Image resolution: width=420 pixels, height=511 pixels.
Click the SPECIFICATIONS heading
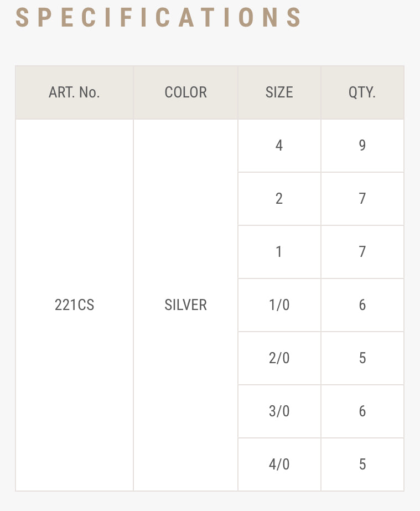[159, 18]
